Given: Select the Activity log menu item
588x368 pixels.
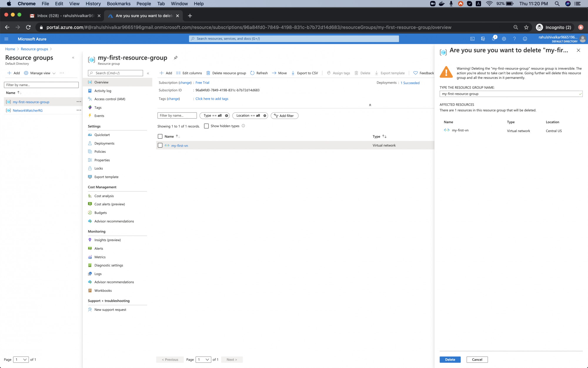Looking at the screenshot, I should pyautogui.click(x=103, y=90).
